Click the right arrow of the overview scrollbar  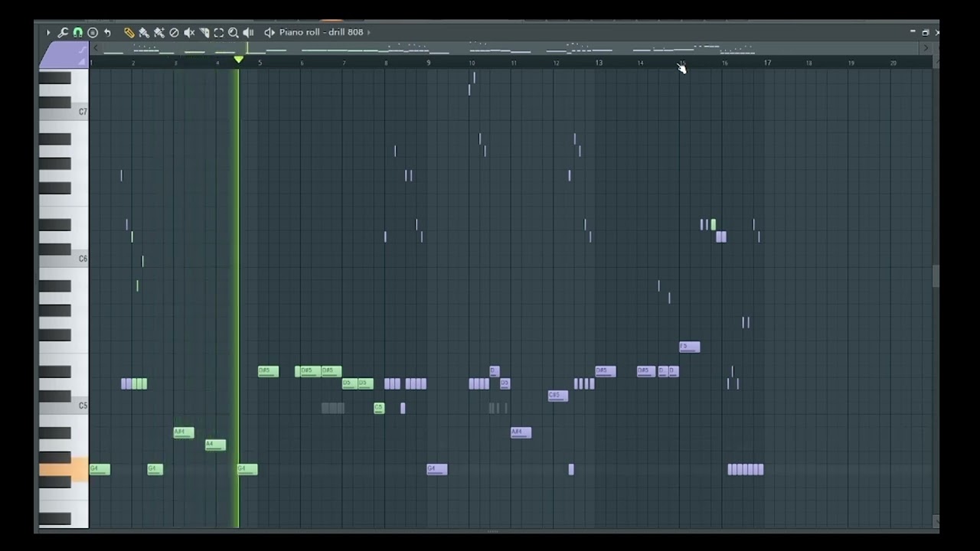(926, 48)
